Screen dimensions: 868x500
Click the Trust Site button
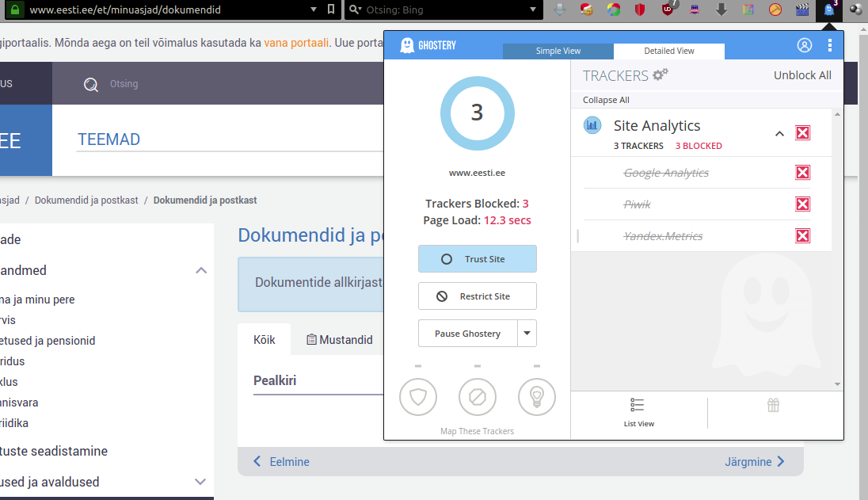coord(478,258)
